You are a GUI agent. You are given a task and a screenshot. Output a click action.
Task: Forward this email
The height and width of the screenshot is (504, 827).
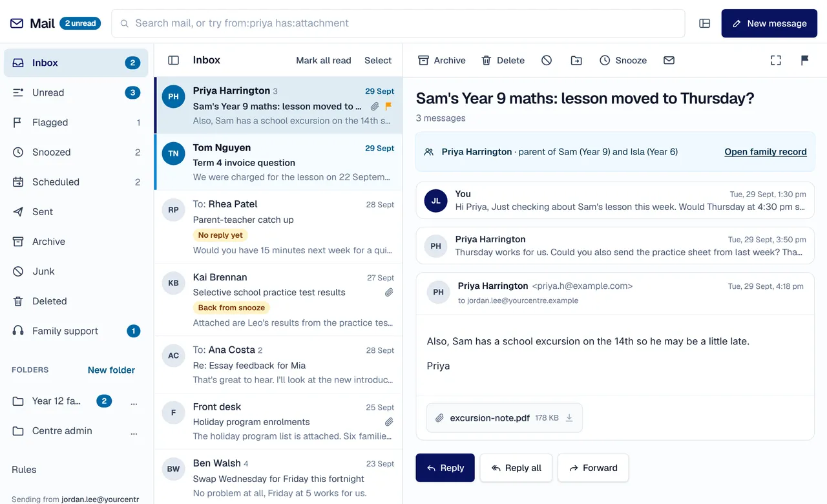pyautogui.click(x=593, y=468)
